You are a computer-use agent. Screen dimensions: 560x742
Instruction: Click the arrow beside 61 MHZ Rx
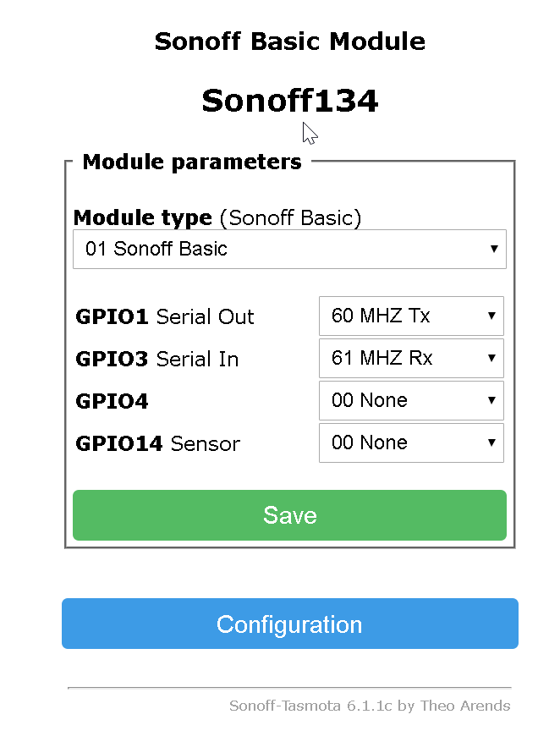click(x=491, y=358)
